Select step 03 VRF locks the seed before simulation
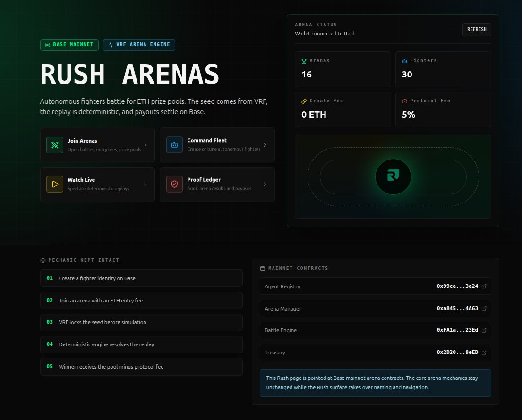The image size is (522, 420). tap(142, 322)
